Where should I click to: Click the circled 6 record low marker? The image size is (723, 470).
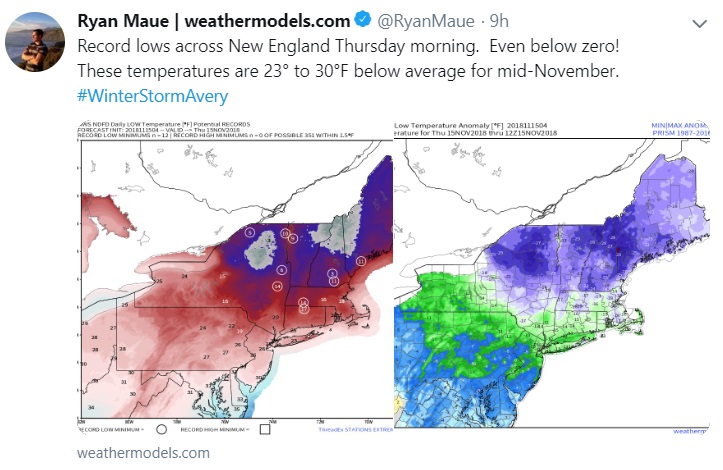[281, 270]
